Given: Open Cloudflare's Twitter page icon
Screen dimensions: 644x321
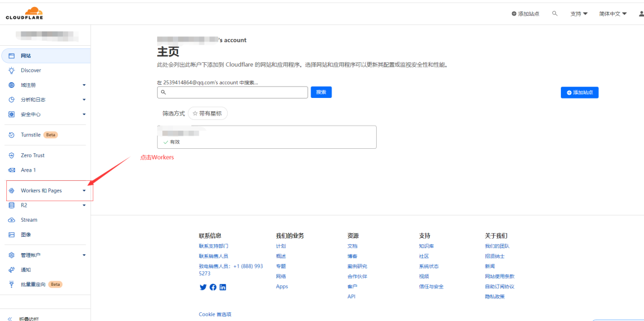Looking at the screenshot, I should 203,287.
